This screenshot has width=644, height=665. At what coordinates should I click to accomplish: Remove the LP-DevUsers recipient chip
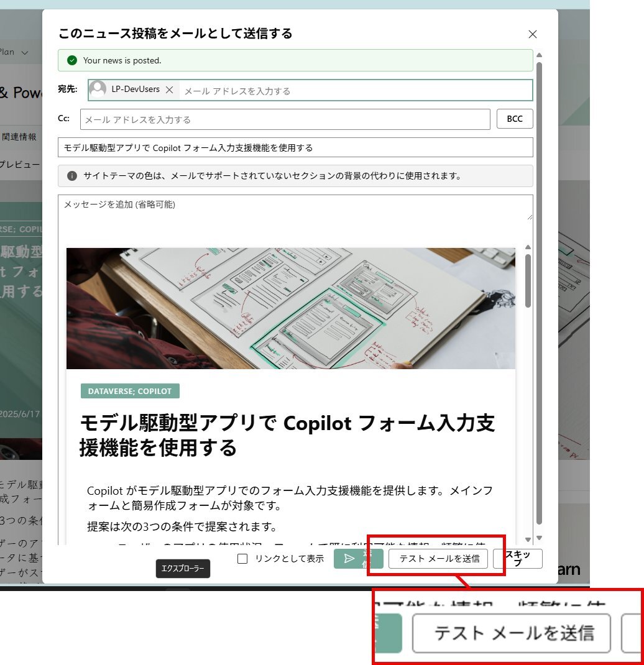(169, 89)
